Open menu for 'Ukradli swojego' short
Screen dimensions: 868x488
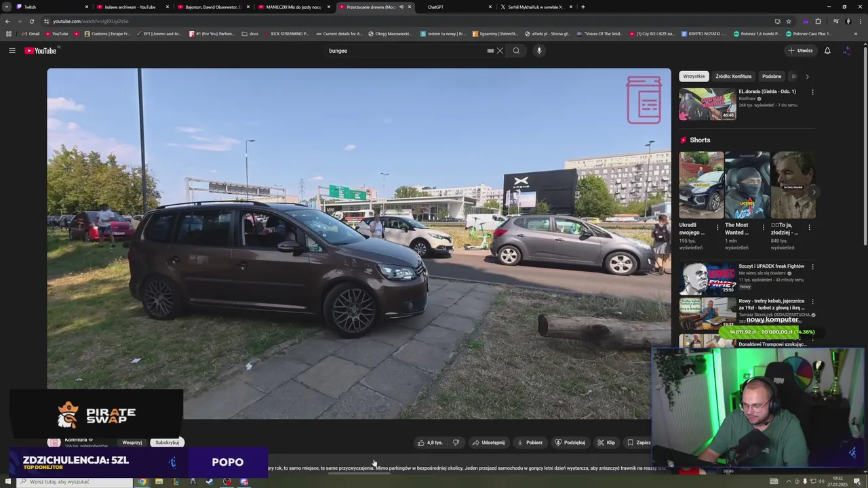[719, 227]
